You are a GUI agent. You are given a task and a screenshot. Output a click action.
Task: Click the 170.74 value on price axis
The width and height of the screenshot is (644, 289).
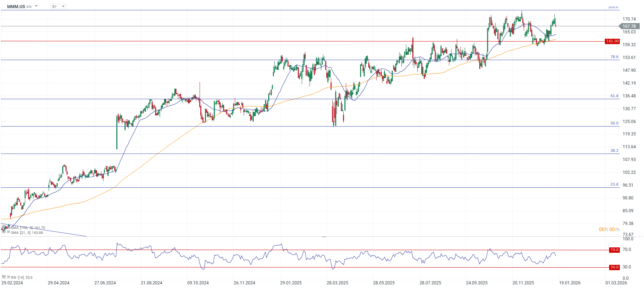(x=629, y=19)
